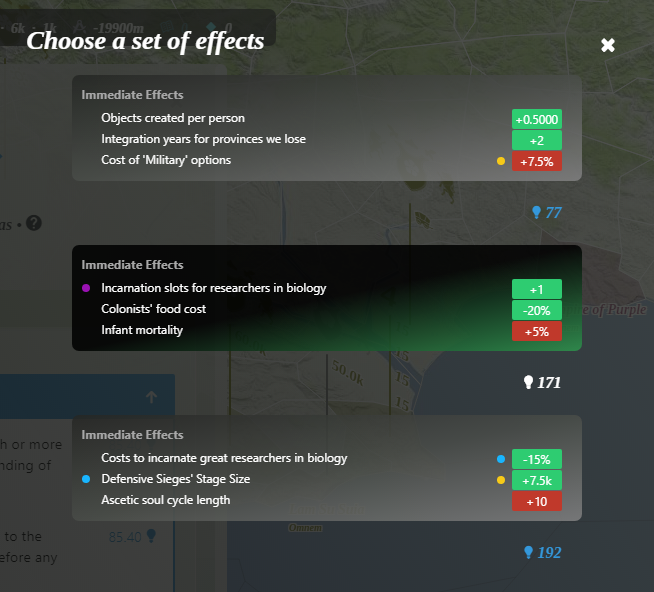Click the blue dot beside the -15% value

coord(500,459)
